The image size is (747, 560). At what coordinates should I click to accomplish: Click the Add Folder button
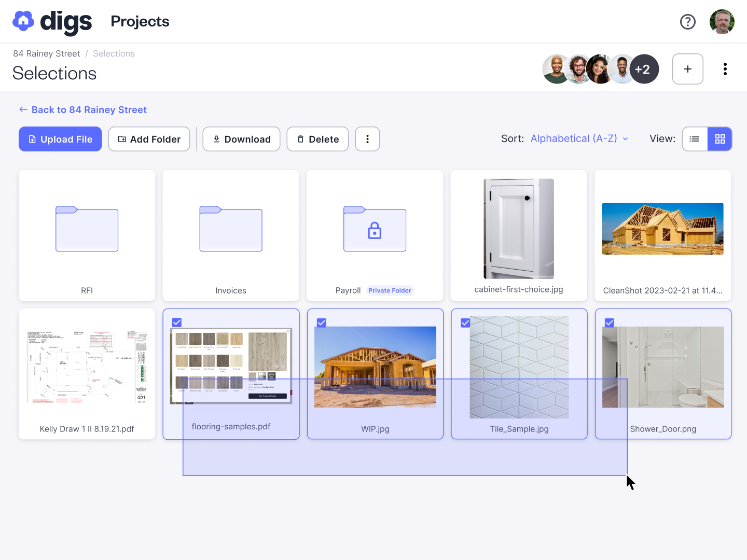tap(149, 139)
